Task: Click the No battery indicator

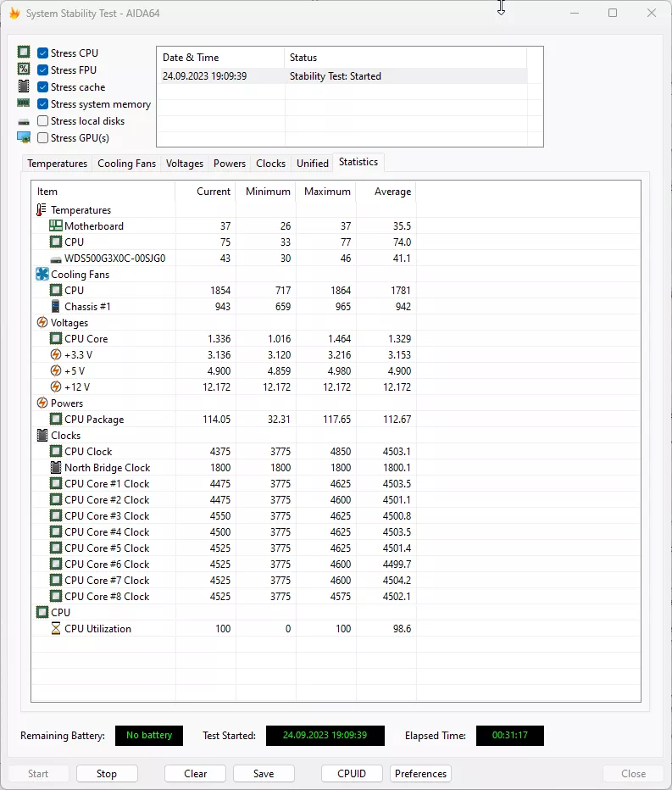Action: pos(149,735)
